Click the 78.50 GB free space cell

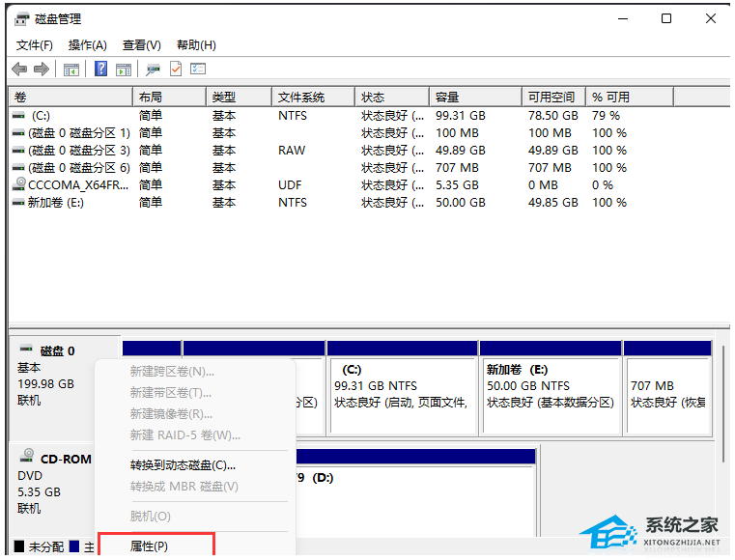[x=553, y=115]
